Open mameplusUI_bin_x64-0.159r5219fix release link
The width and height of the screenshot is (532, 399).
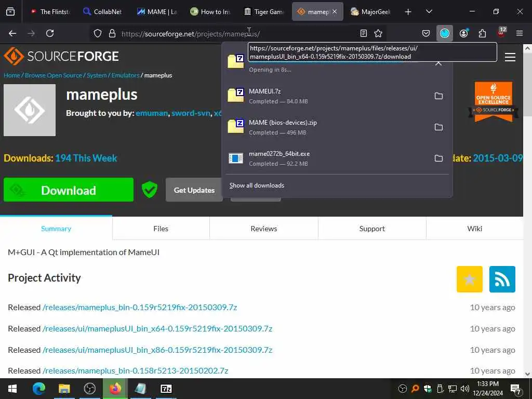coord(157,329)
